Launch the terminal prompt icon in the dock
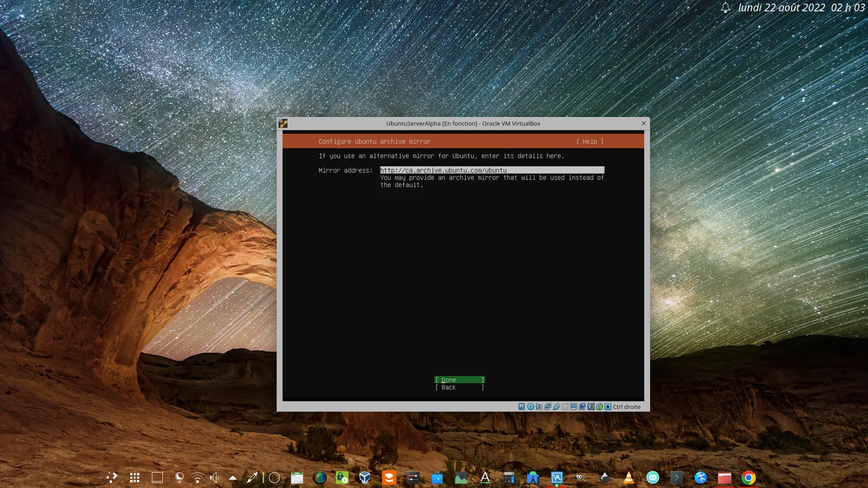 (x=677, y=478)
